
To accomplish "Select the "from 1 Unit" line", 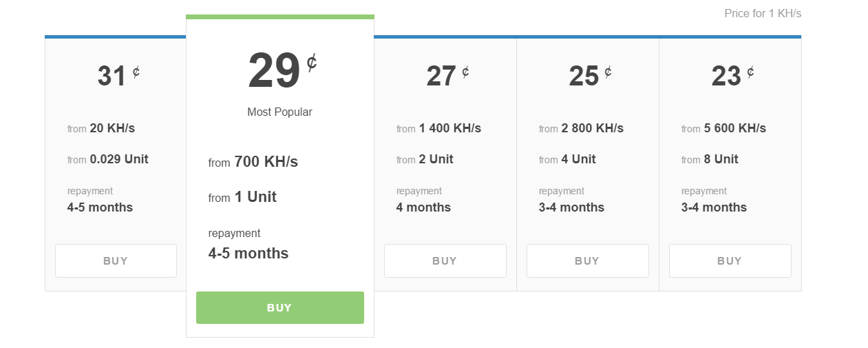I will pos(242,197).
